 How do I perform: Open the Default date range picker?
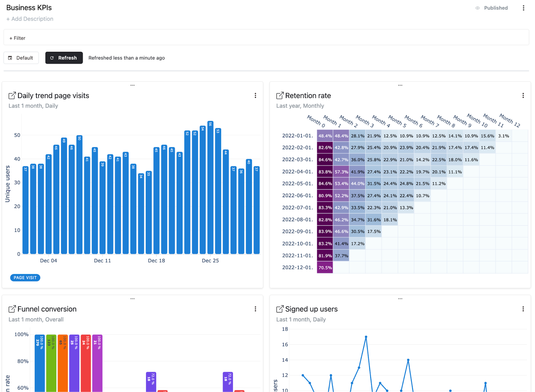[21, 58]
